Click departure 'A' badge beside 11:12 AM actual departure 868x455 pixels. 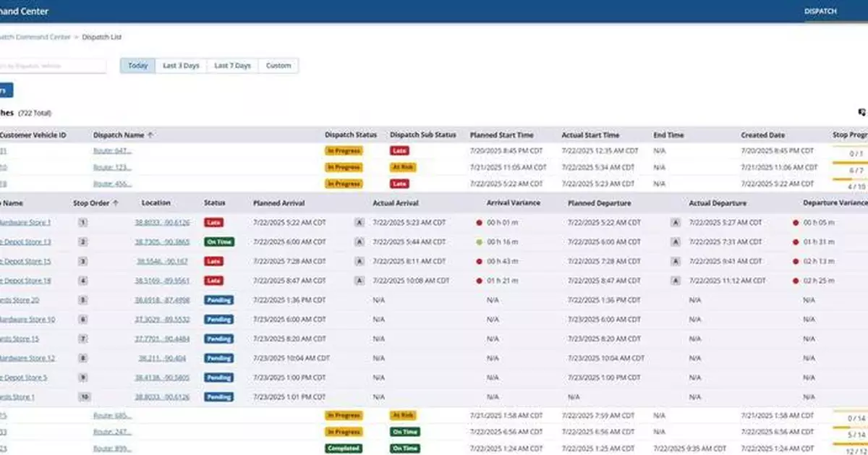click(x=676, y=281)
